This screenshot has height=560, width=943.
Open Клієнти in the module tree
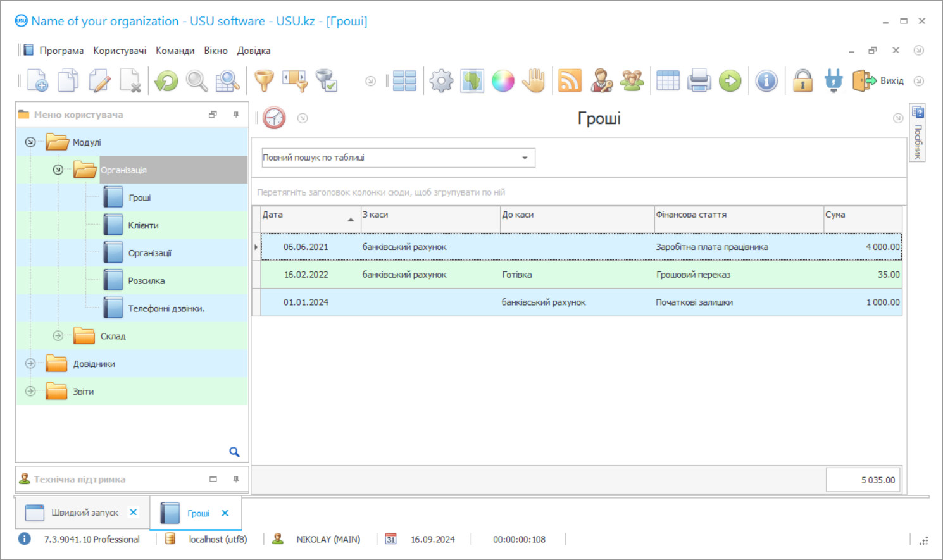click(x=143, y=225)
